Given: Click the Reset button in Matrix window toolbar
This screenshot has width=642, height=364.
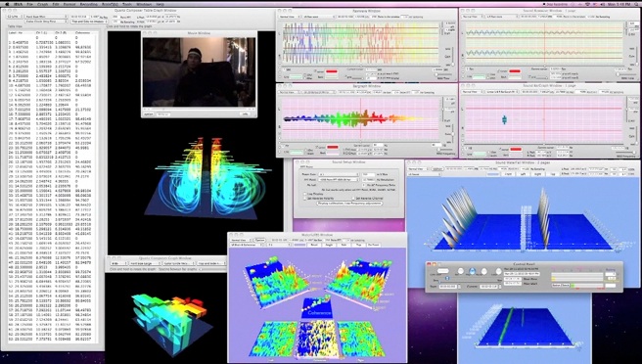Looking at the screenshot, I should [x=314, y=245].
